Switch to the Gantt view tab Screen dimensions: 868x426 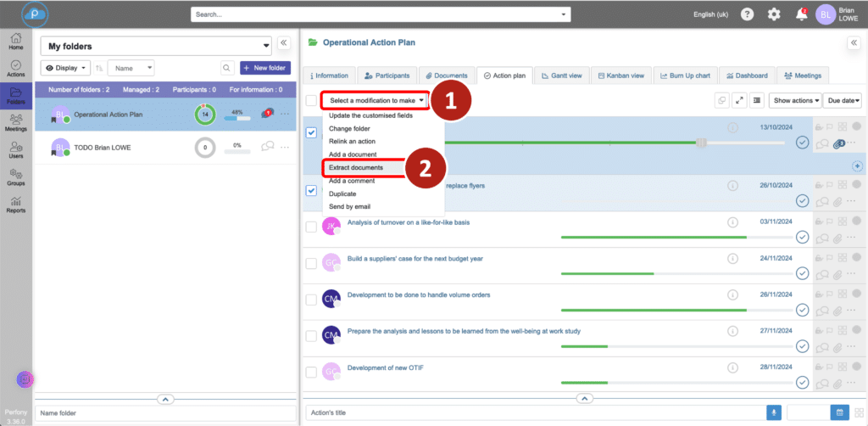point(562,76)
